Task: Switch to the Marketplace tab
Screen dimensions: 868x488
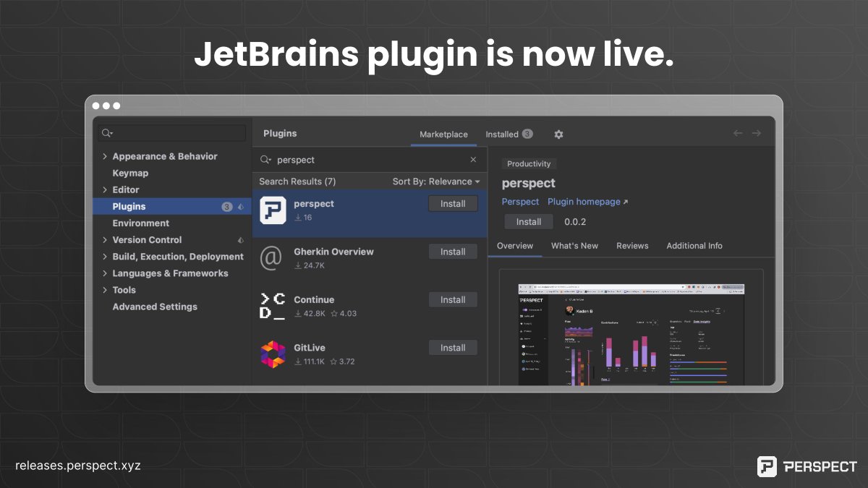Action: point(443,134)
